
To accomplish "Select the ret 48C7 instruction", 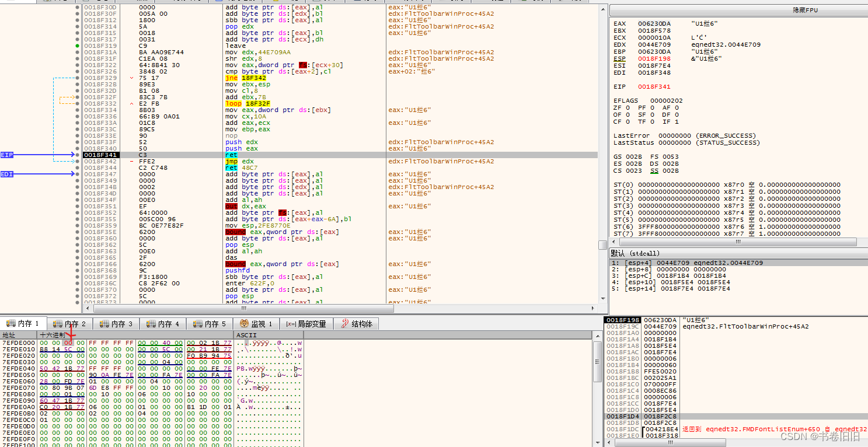I will [x=242, y=167].
